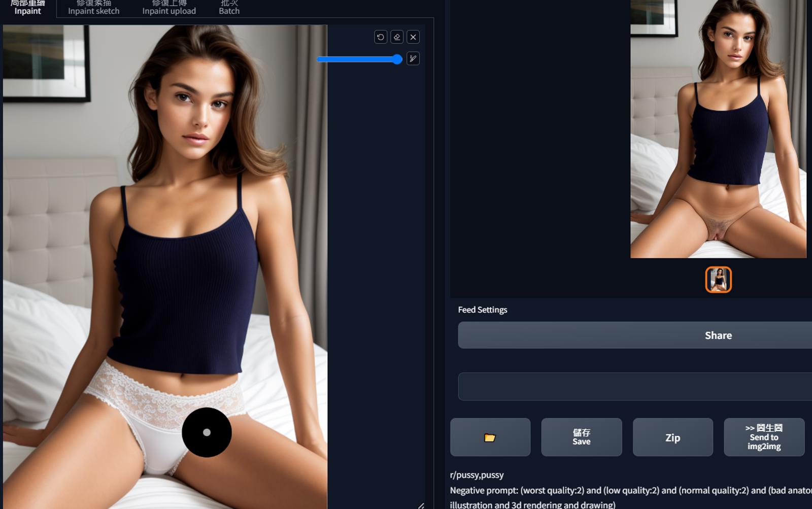
Task: Undo the last mask stroke
Action: tap(381, 37)
